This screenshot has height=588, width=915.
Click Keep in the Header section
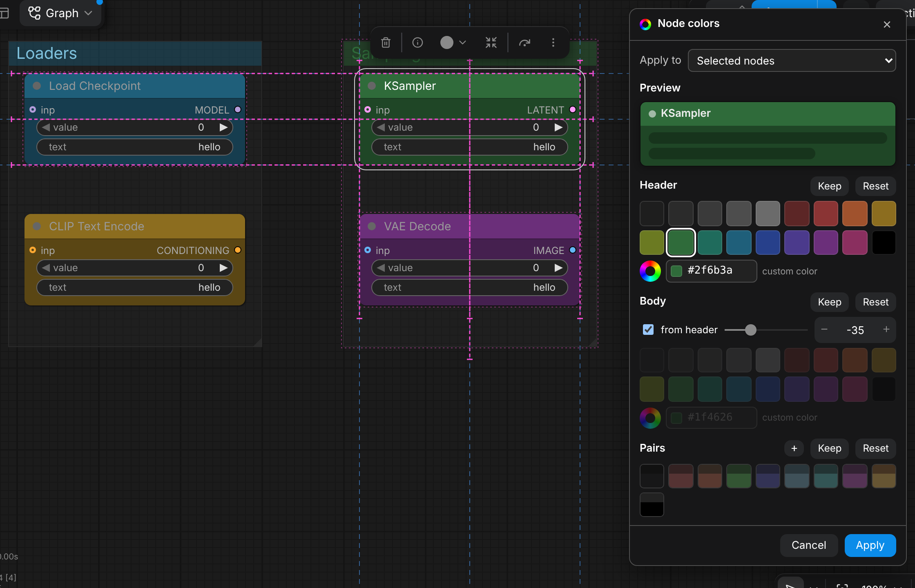click(829, 186)
